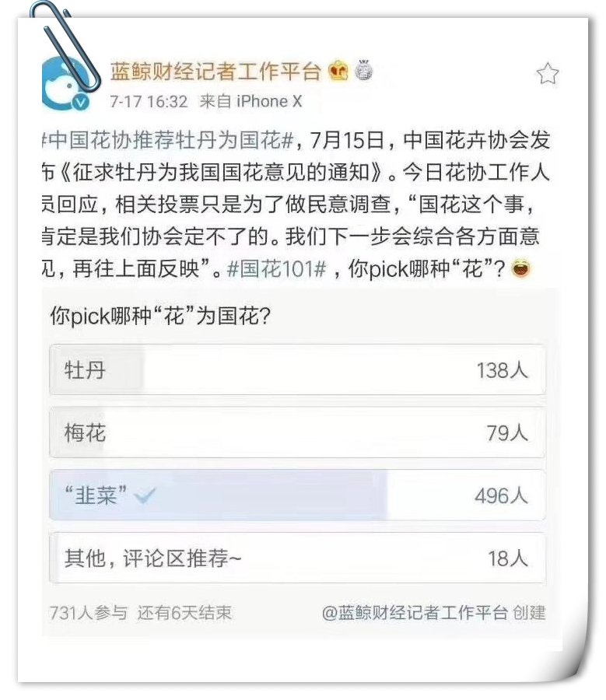Choose 其他，评论区推荐~ poll option
Screen dimensions: 606x700
pos(297,558)
